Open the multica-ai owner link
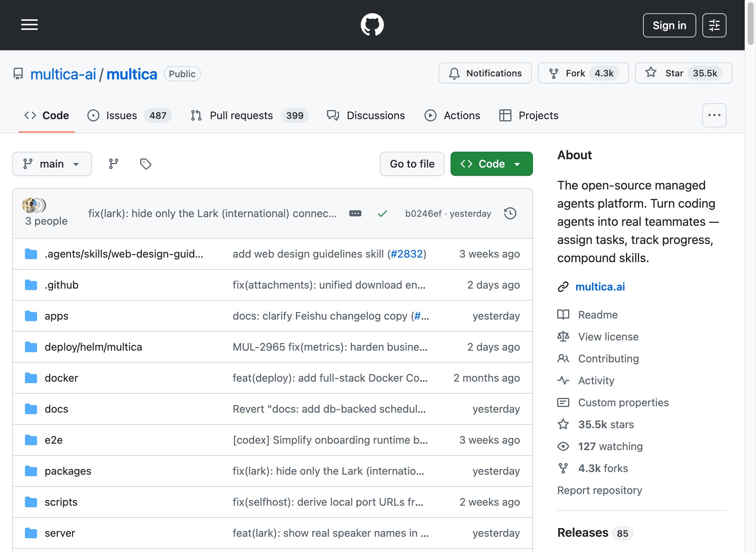The width and height of the screenshot is (756, 553). point(63,74)
